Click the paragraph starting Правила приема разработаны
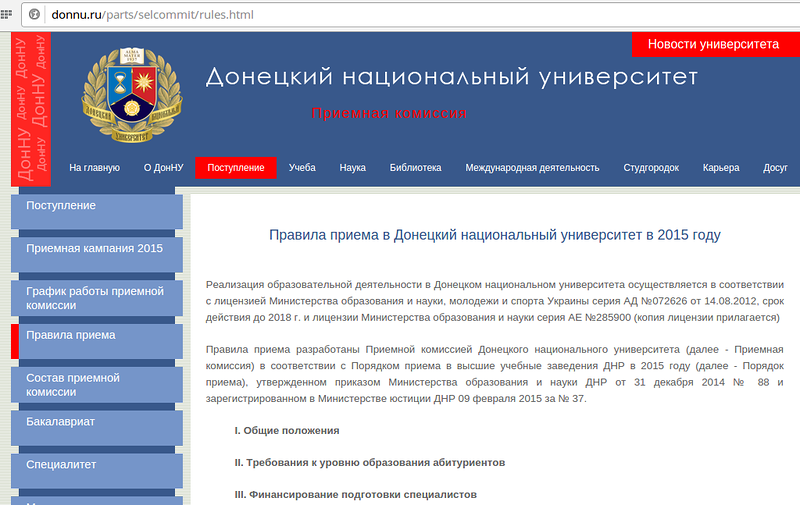800x505 pixels. pyautogui.click(x=494, y=374)
